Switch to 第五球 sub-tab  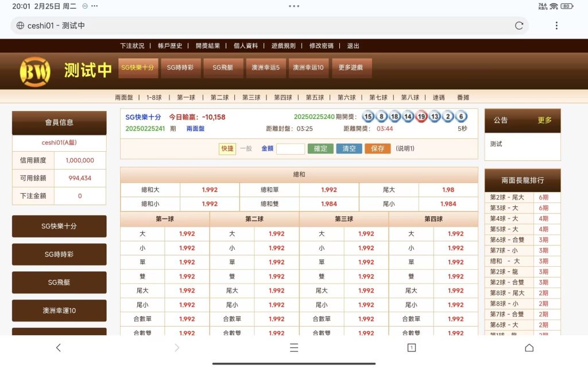[x=315, y=98]
